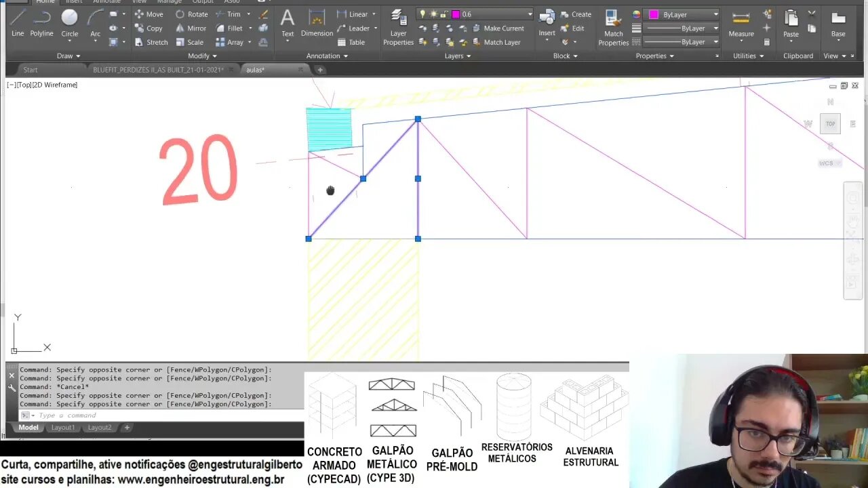This screenshot has height=488, width=868.
Task: Activate the Move command
Action: tap(149, 14)
